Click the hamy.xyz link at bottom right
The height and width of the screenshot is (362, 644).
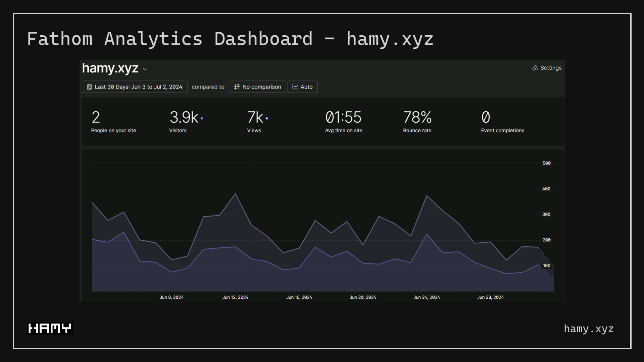coord(589,328)
